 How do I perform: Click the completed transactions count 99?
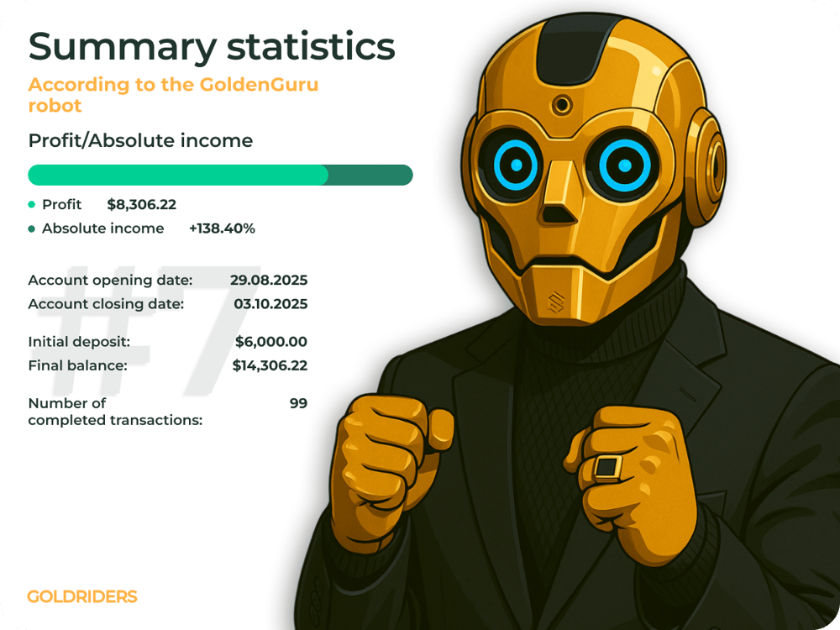pos(298,403)
